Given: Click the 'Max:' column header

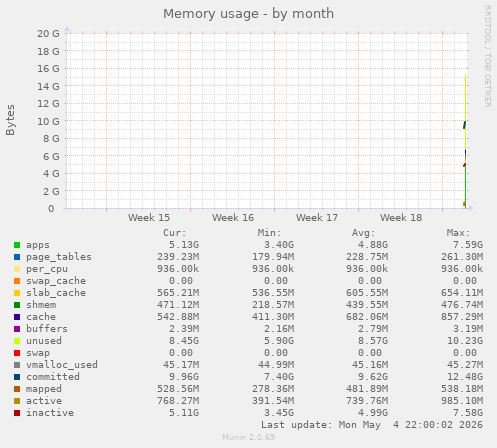Looking at the screenshot, I should [459, 233].
